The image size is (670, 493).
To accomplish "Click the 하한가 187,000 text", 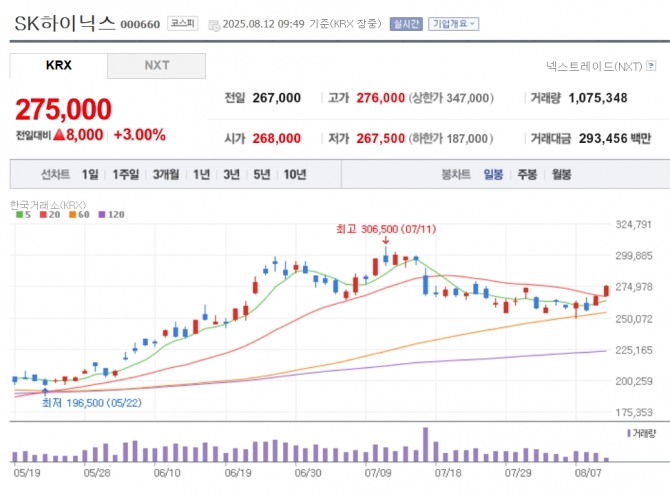I will tap(451, 138).
